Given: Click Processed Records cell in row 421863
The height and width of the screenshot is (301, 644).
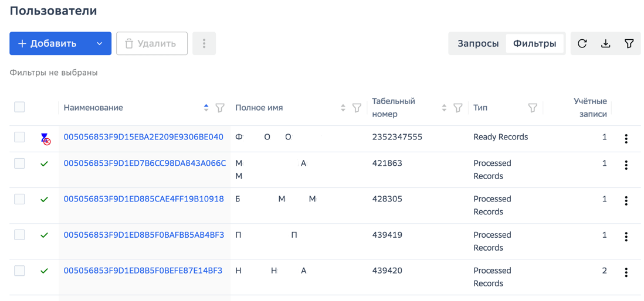Looking at the screenshot, I should pos(493,170).
